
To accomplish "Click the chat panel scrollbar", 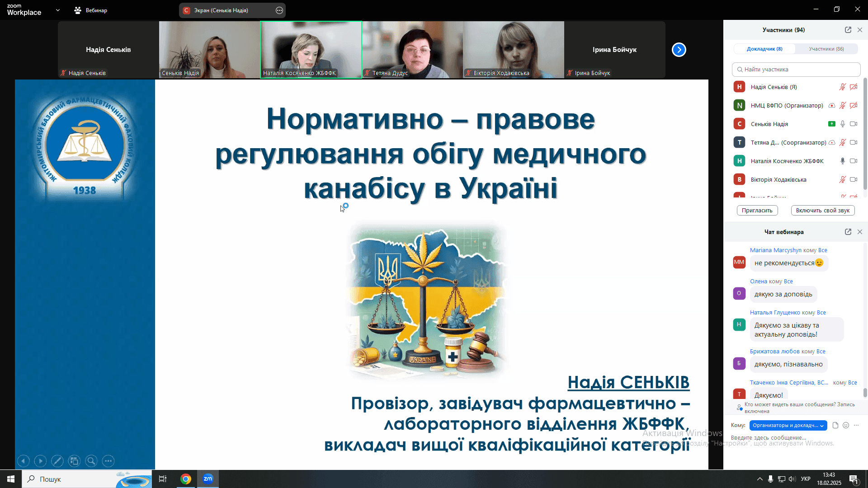I will click(x=865, y=393).
